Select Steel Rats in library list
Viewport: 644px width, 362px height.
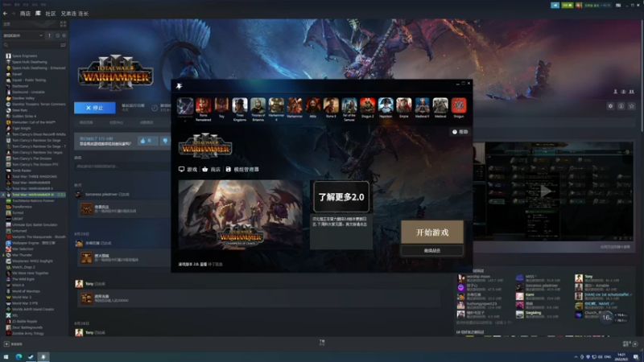19,110
